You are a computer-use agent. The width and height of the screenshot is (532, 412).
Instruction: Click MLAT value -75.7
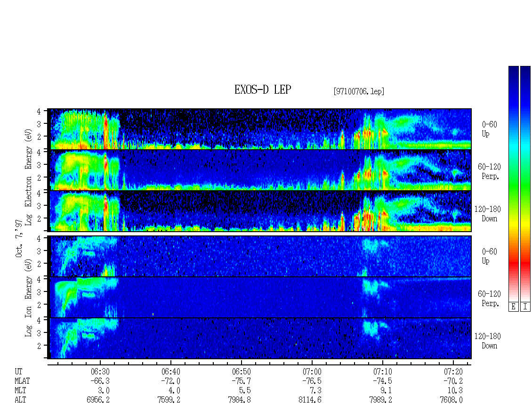coord(241,381)
